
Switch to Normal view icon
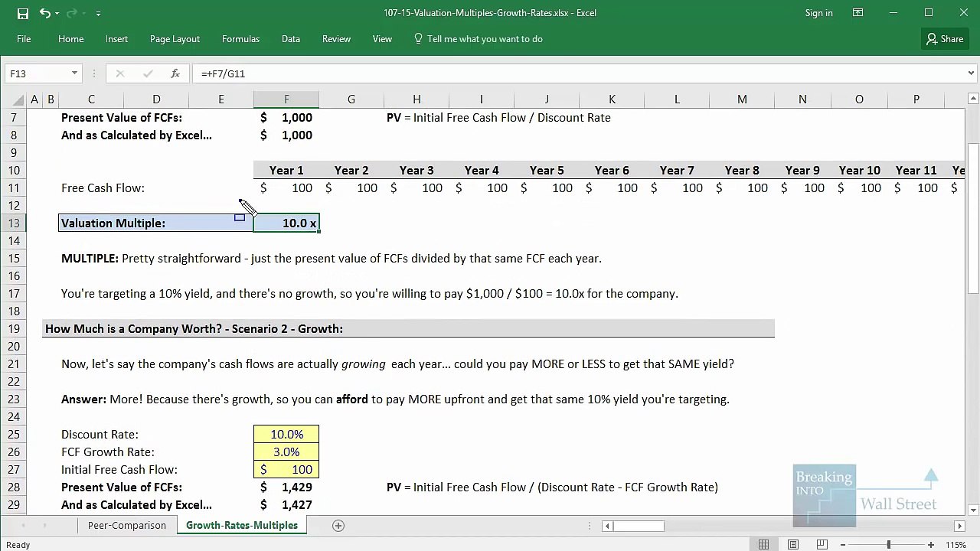[763, 545]
